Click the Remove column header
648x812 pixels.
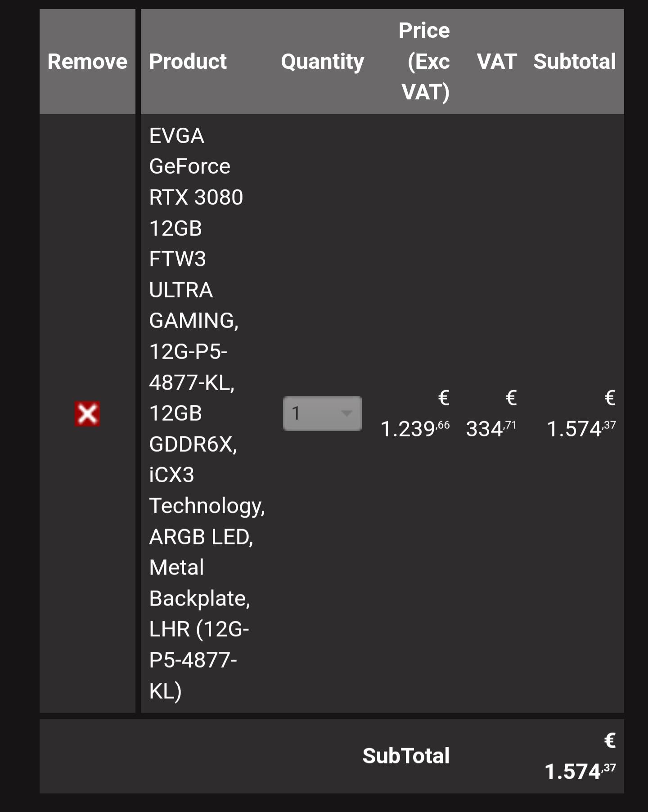tap(87, 62)
